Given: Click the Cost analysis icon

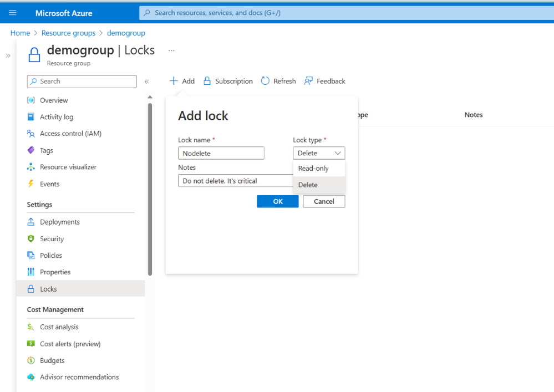Looking at the screenshot, I should tap(31, 327).
